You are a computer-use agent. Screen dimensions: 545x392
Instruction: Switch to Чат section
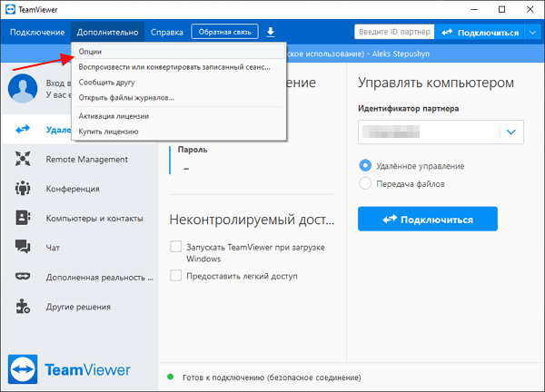click(x=80, y=248)
